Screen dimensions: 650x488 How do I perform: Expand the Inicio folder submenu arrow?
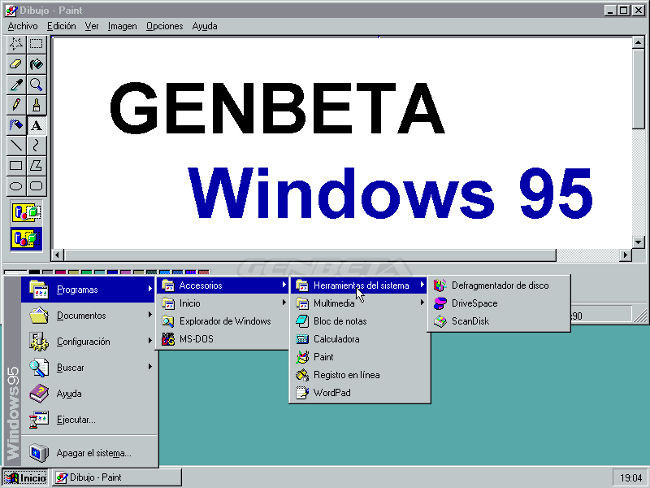click(284, 303)
